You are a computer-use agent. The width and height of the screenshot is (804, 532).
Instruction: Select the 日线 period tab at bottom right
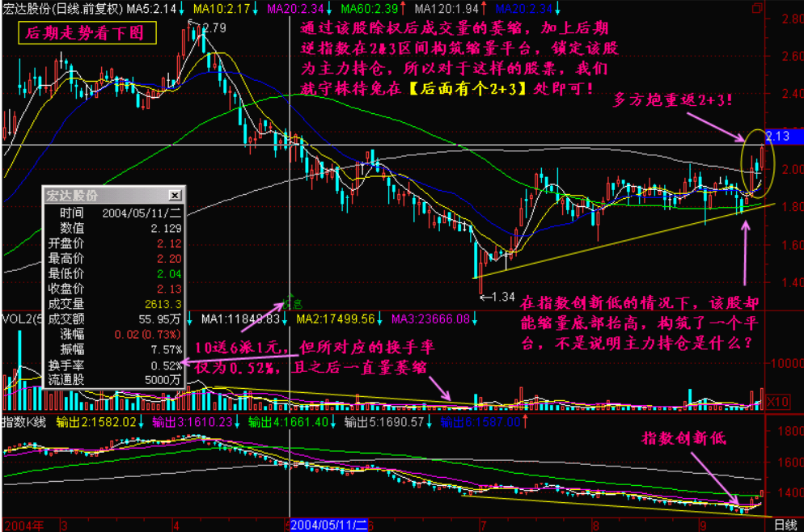785,525
